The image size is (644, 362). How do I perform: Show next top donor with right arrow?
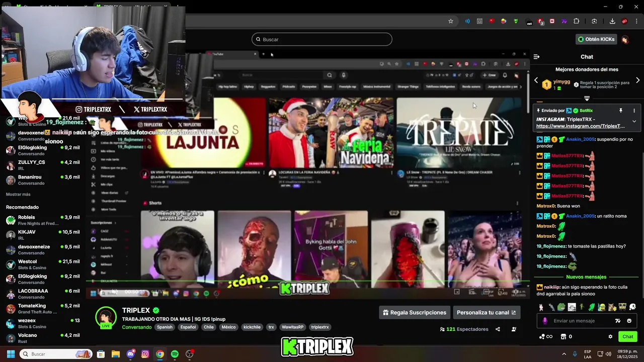637,80
